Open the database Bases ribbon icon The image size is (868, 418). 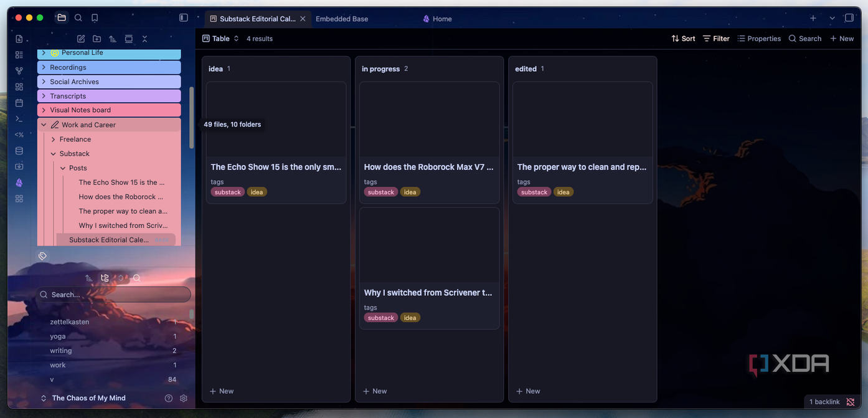click(19, 150)
